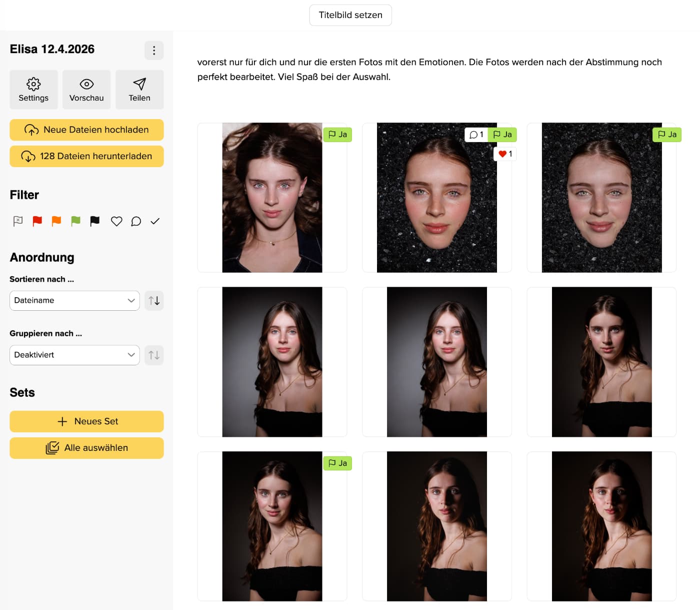Open the Dateiname sort dropdown
700x610 pixels.
click(x=74, y=301)
